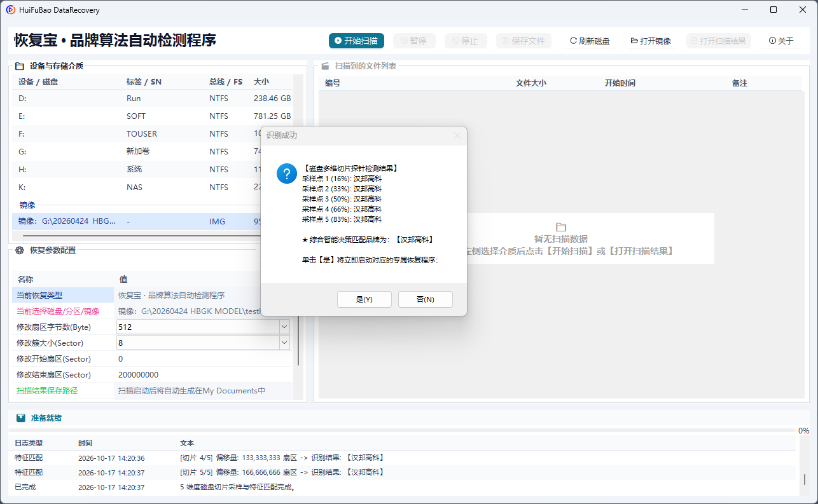Click the blue question mark icon
This screenshot has height=504, width=818.
[287, 174]
